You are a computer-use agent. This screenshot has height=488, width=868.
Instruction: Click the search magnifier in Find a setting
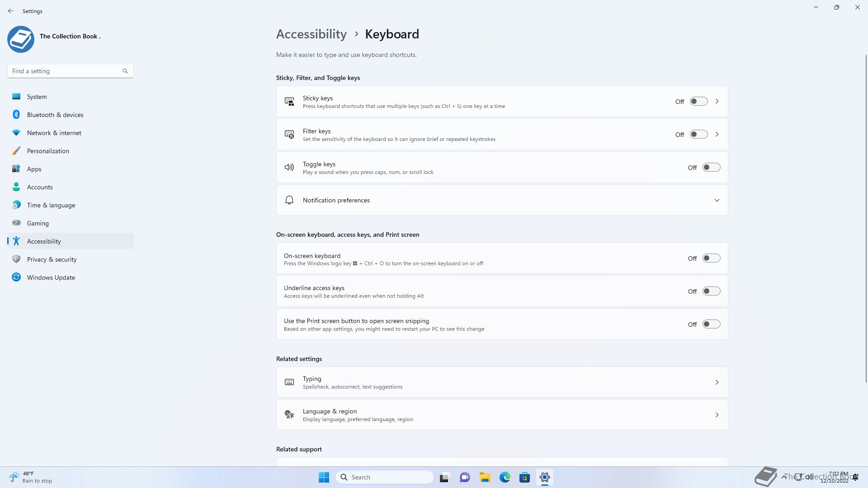click(x=125, y=71)
